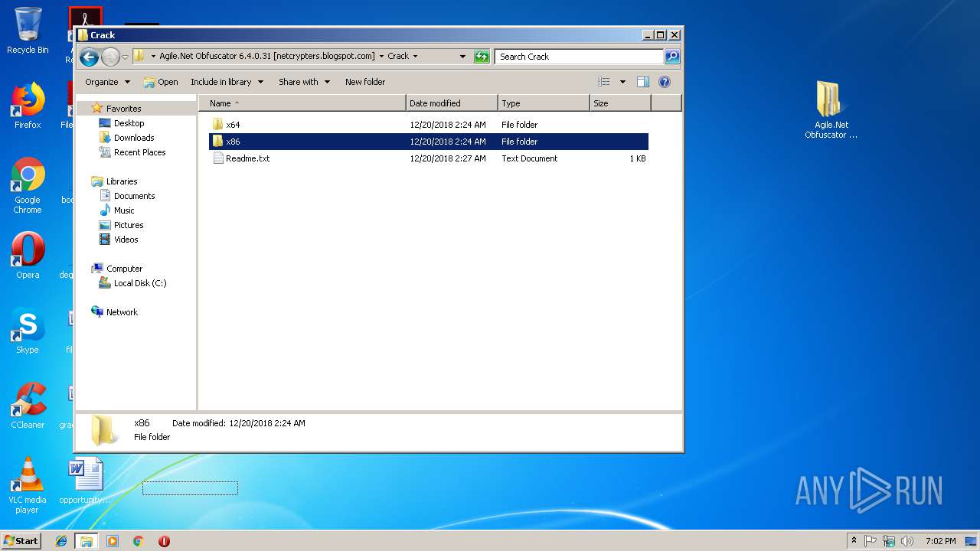Viewport: 980px width, 551px height.
Task: Click the Start button
Action: (21, 541)
